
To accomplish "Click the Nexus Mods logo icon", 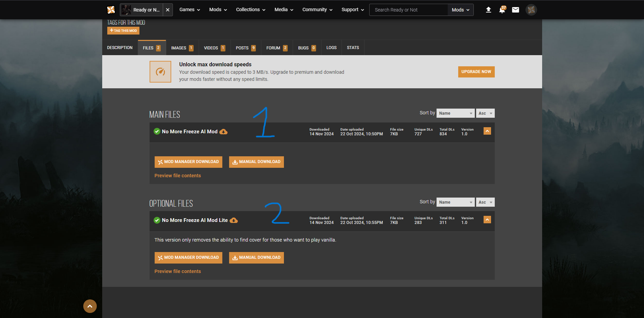I will (111, 10).
